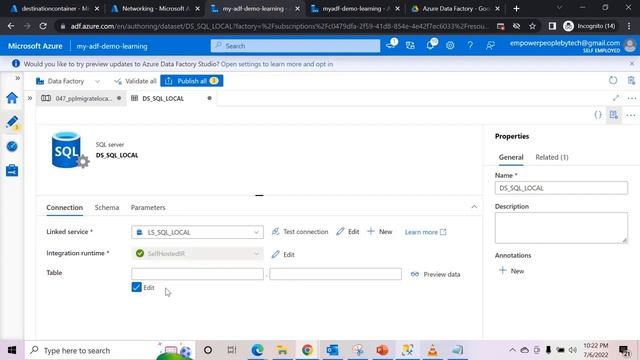Viewport: 640px width, 360px height.
Task: Uncheck the Edit checkbox under Table
Action: pyautogui.click(x=136, y=287)
